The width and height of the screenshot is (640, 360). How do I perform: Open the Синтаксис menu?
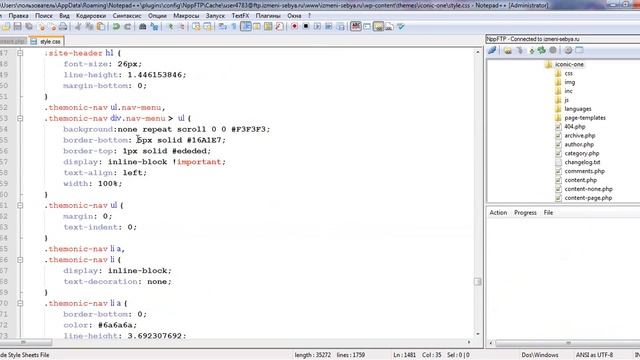pyautogui.click(x=127, y=16)
